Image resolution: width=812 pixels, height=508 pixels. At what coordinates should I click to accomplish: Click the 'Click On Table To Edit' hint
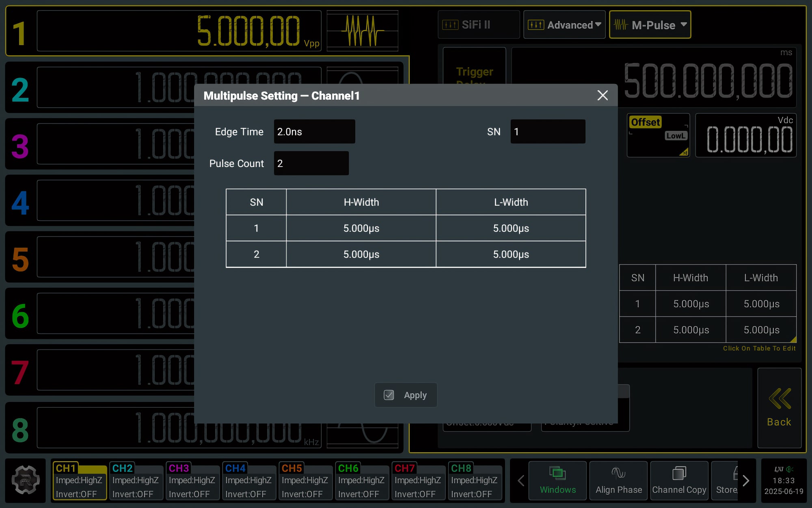[759, 348]
